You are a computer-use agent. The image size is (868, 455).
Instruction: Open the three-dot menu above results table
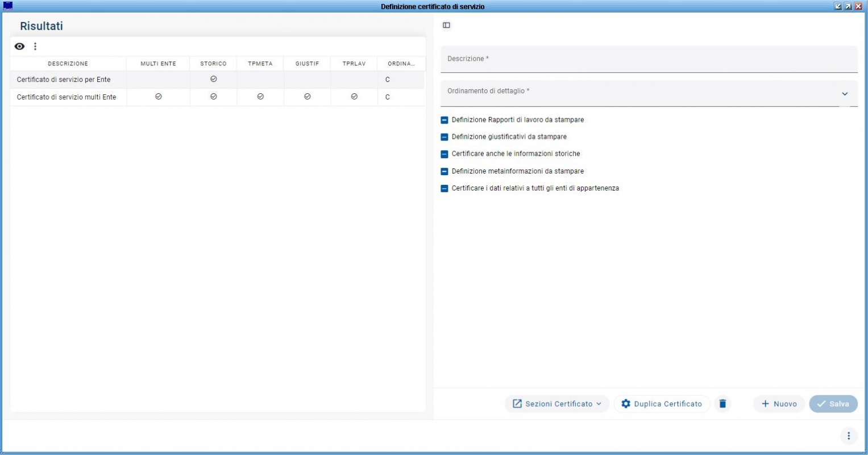click(35, 47)
